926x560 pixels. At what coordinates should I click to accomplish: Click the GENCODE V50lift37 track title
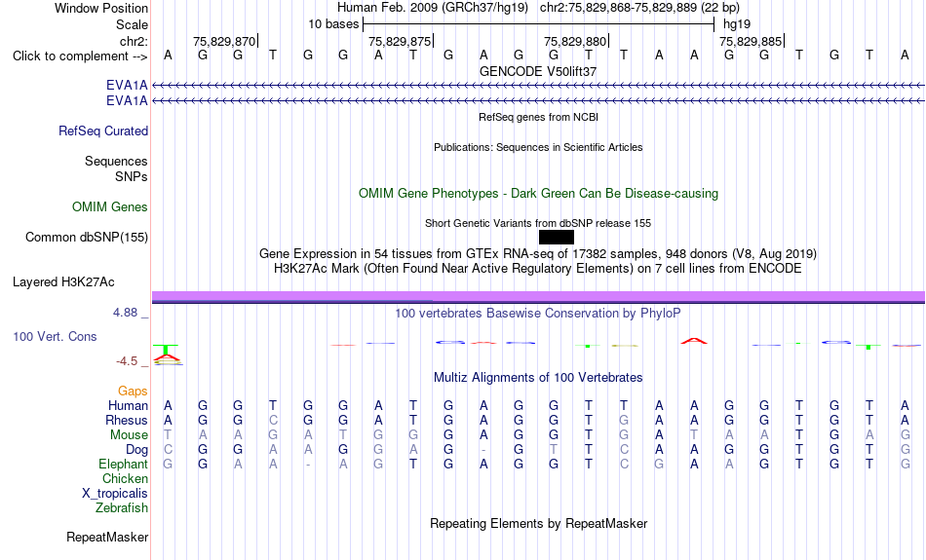pos(538,71)
